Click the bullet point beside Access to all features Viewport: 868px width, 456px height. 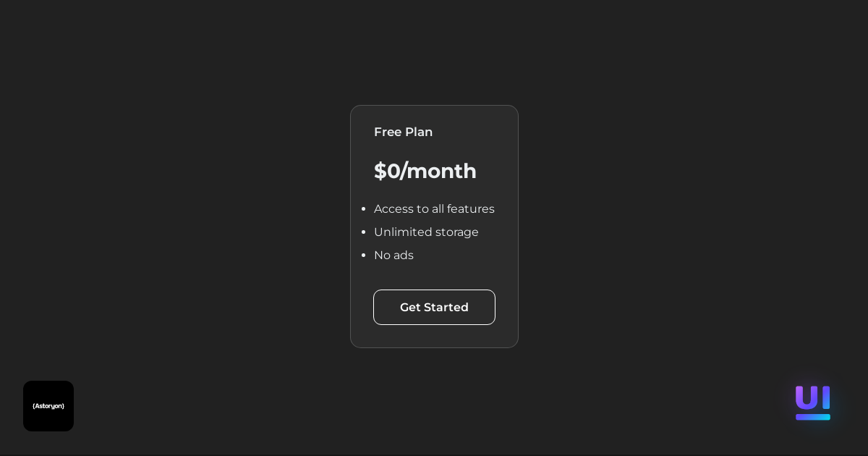coord(364,208)
